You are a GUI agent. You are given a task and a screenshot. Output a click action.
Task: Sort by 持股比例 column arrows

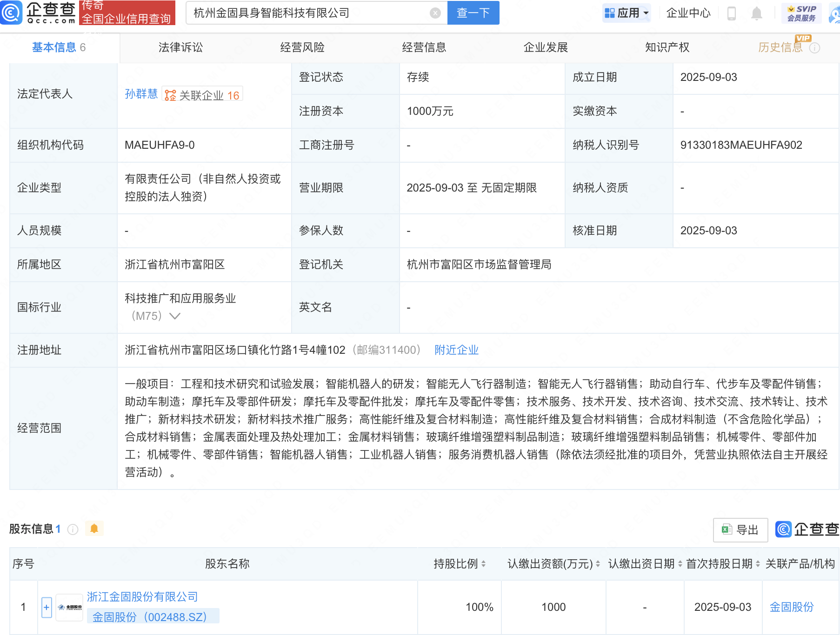pos(483,564)
